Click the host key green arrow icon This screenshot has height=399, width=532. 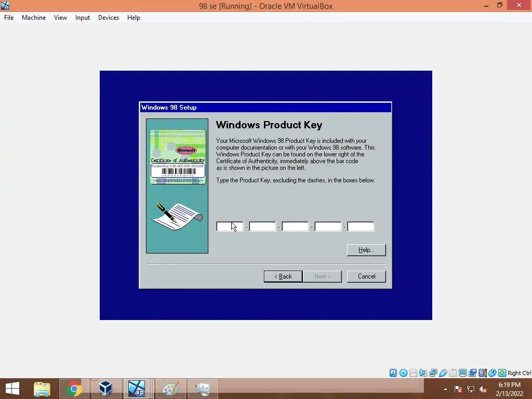tap(502, 373)
